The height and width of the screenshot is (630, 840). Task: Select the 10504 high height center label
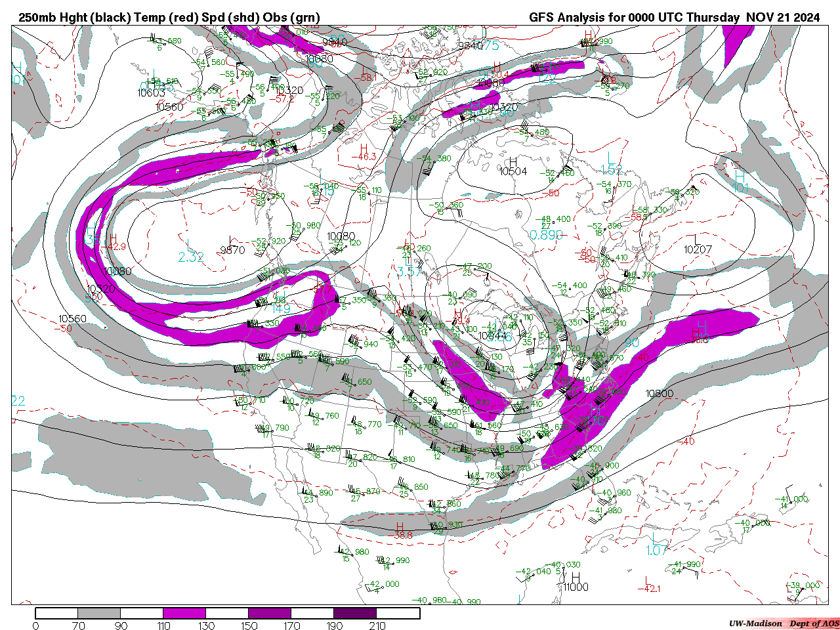pyautogui.click(x=513, y=171)
